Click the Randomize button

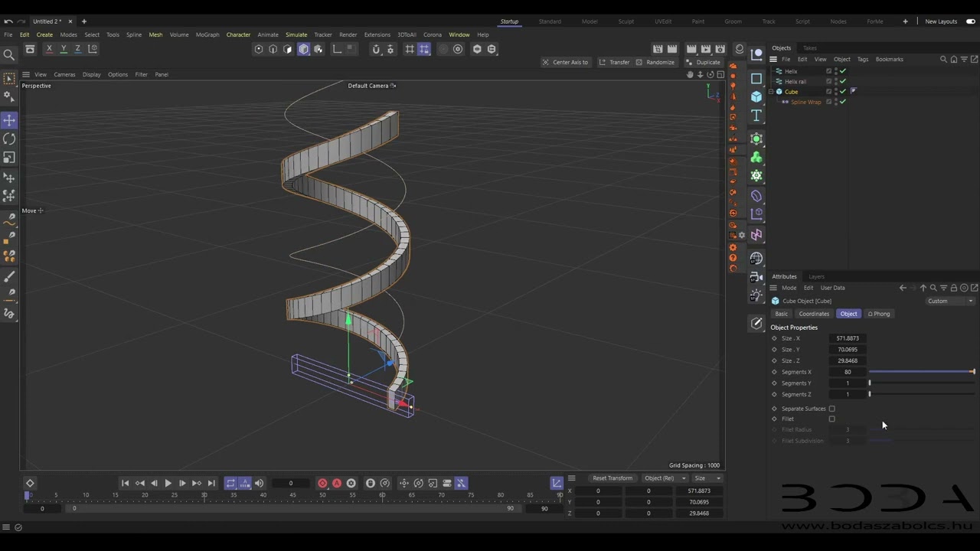(655, 62)
